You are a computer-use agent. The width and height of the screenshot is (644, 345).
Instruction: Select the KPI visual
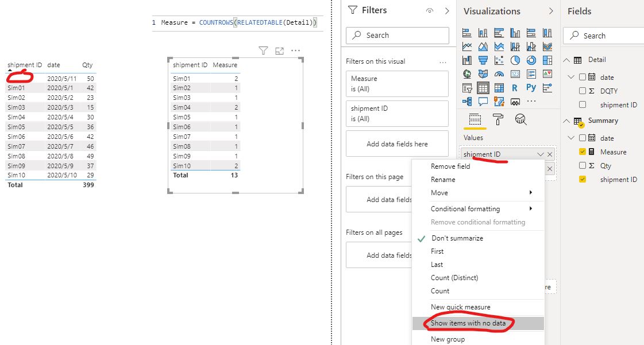point(547,74)
